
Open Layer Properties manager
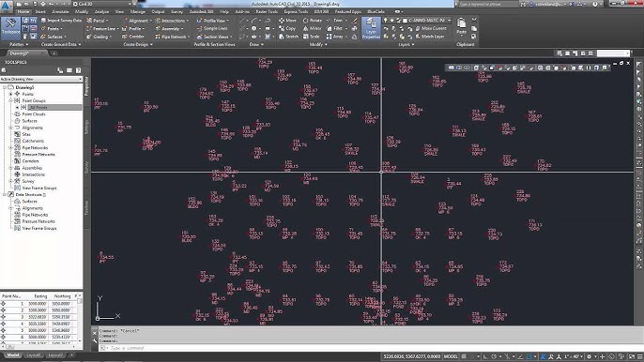pos(371,28)
